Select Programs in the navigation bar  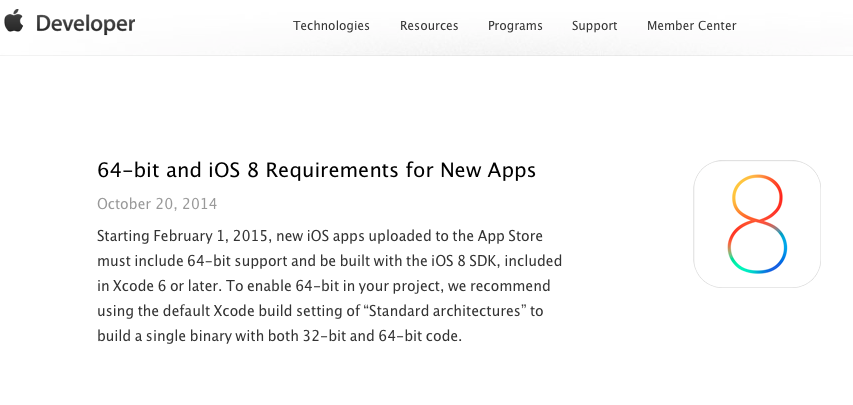pos(515,26)
